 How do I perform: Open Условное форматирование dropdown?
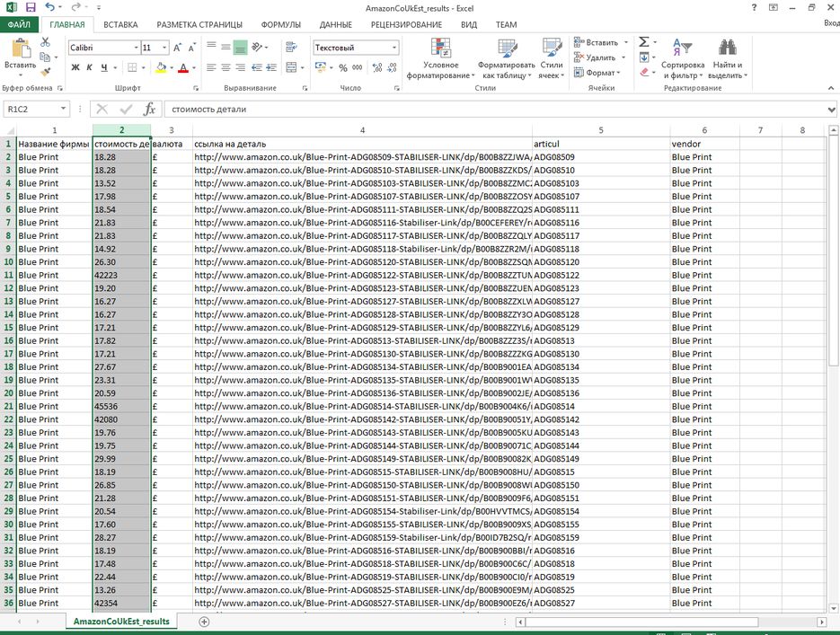click(x=440, y=59)
